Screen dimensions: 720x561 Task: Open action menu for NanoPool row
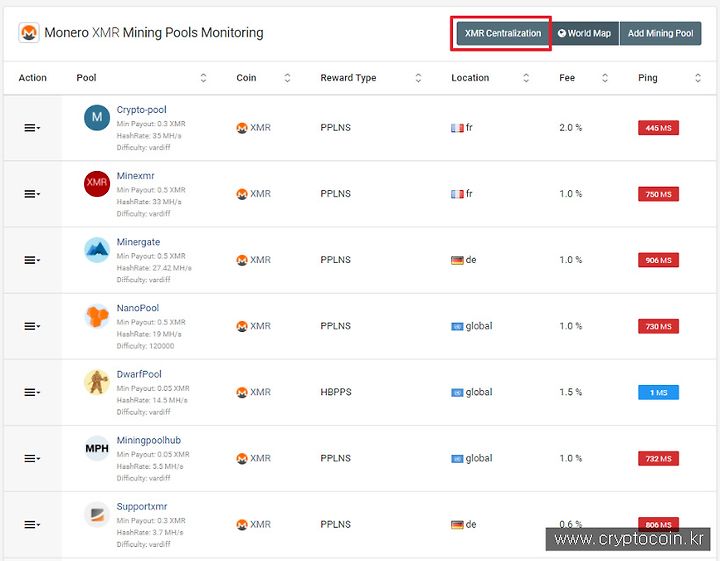coord(32,326)
